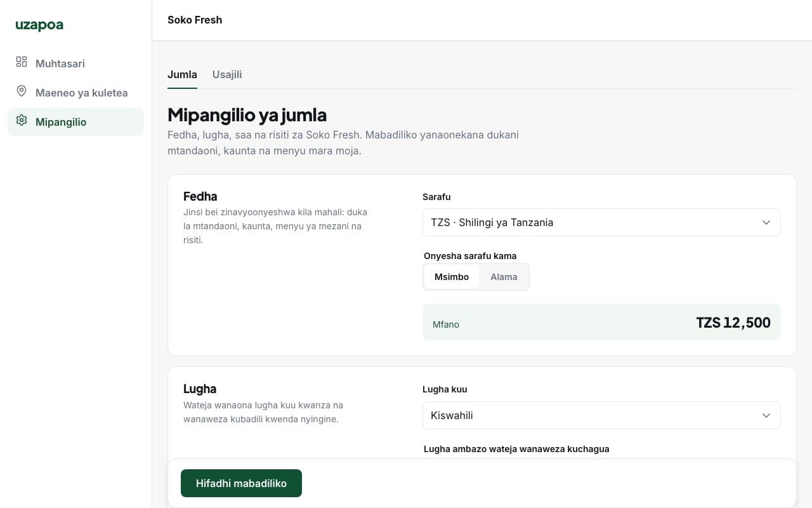Open the Lugha kuu language dropdown
Viewport: 812px width, 508px height.
[x=601, y=415]
